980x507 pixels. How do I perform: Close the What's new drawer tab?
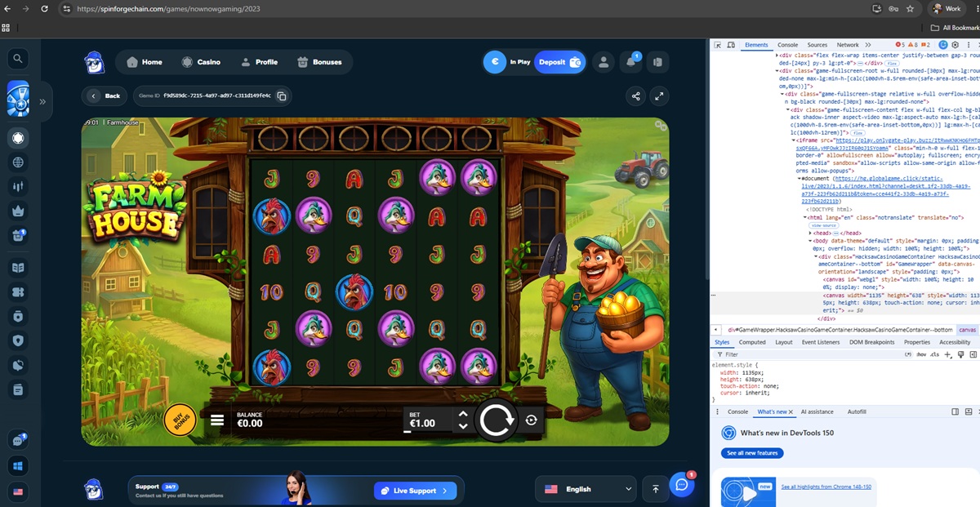pos(791,412)
